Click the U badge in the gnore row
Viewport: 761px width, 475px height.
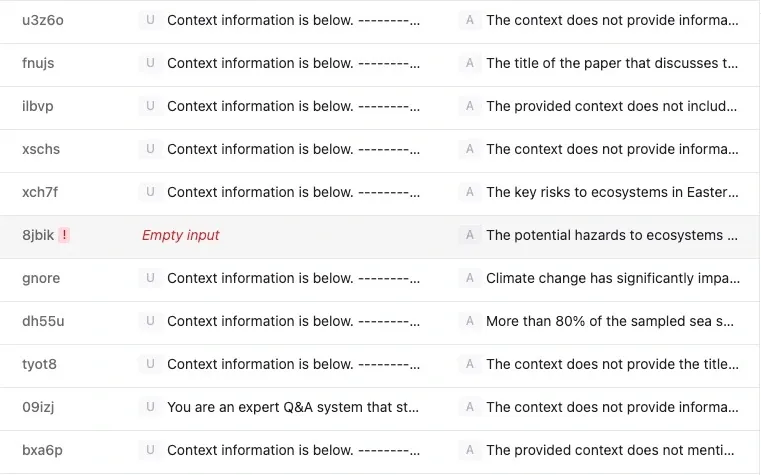pos(150,278)
